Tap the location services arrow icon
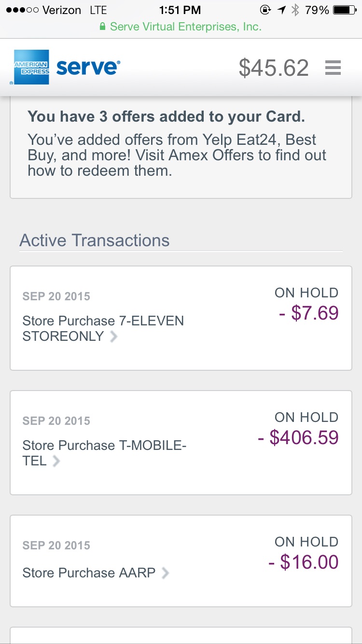 tap(281, 10)
